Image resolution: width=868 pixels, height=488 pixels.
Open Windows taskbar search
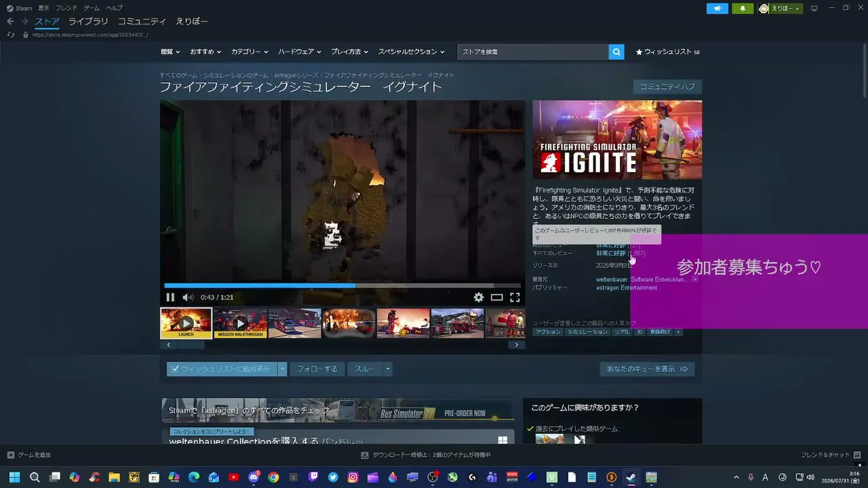(x=35, y=477)
